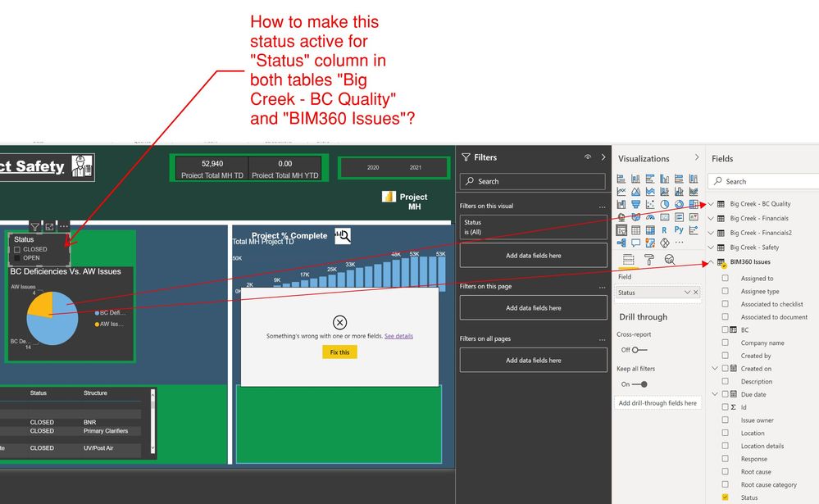This screenshot has height=504, width=819.
Task: Select the 2021 year slicer button
Action: [416, 168]
